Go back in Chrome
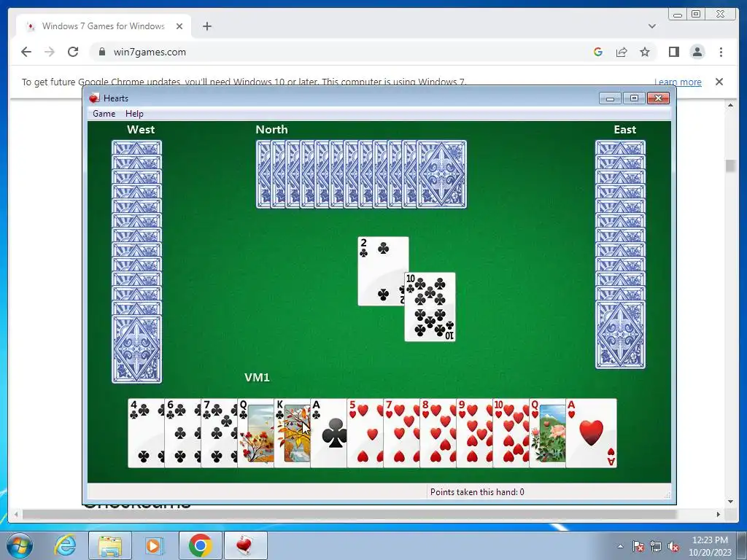The height and width of the screenshot is (560, 747). click(x=26, y=52)
